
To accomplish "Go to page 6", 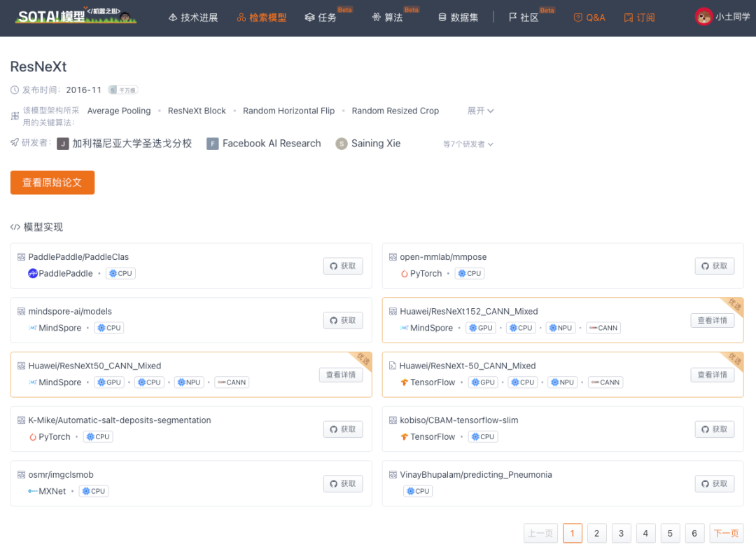I will point(694,534).
